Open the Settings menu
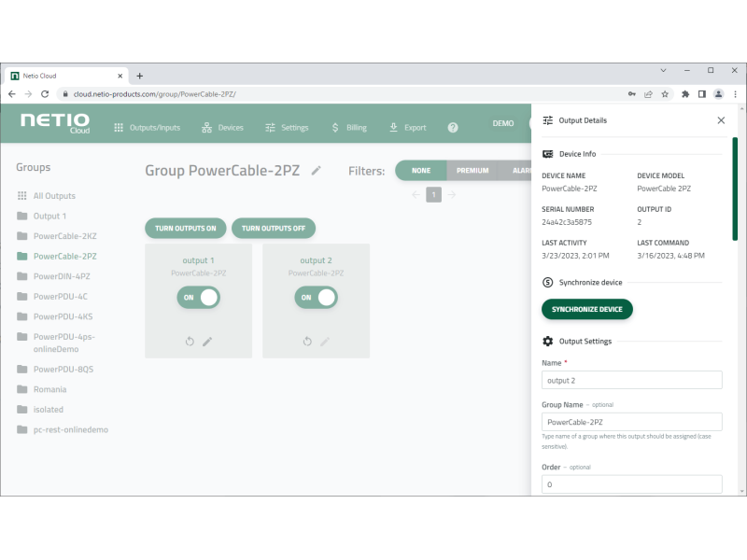 [287, 128]
